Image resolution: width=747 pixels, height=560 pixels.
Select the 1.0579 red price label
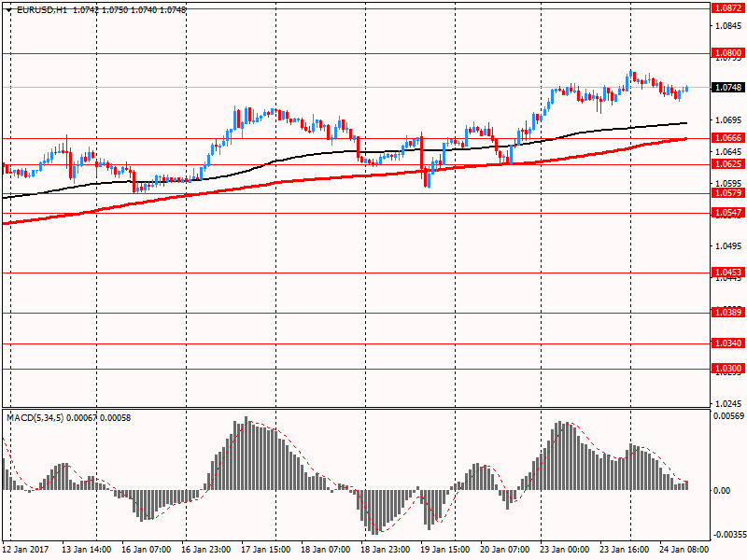(727, 193)
